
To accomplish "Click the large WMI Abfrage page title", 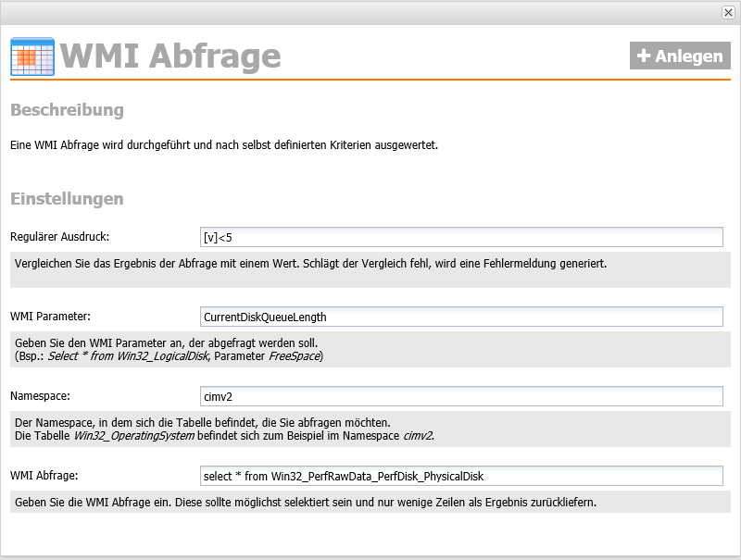I will point(171,56).
